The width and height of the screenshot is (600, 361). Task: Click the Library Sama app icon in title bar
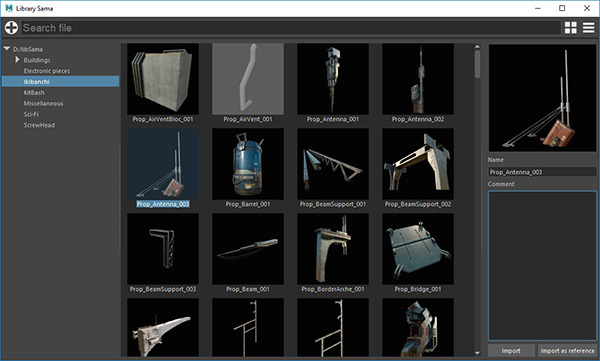[x=9, y=8]
